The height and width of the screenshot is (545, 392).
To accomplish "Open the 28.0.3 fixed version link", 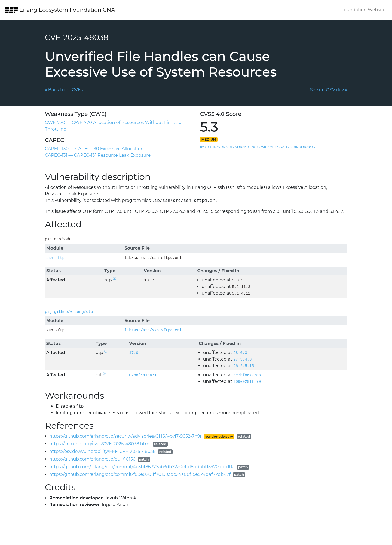I will [x=240, y=353].
